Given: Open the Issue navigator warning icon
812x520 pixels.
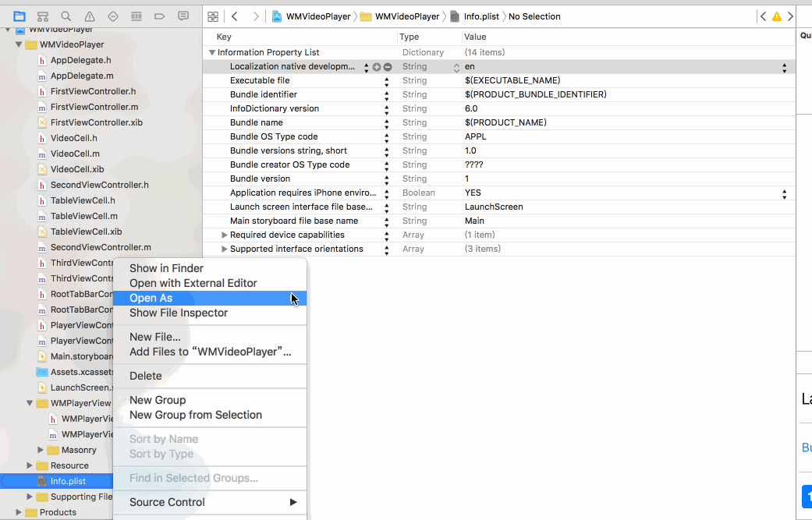Looking at the screenshot, I should [90, 16].
